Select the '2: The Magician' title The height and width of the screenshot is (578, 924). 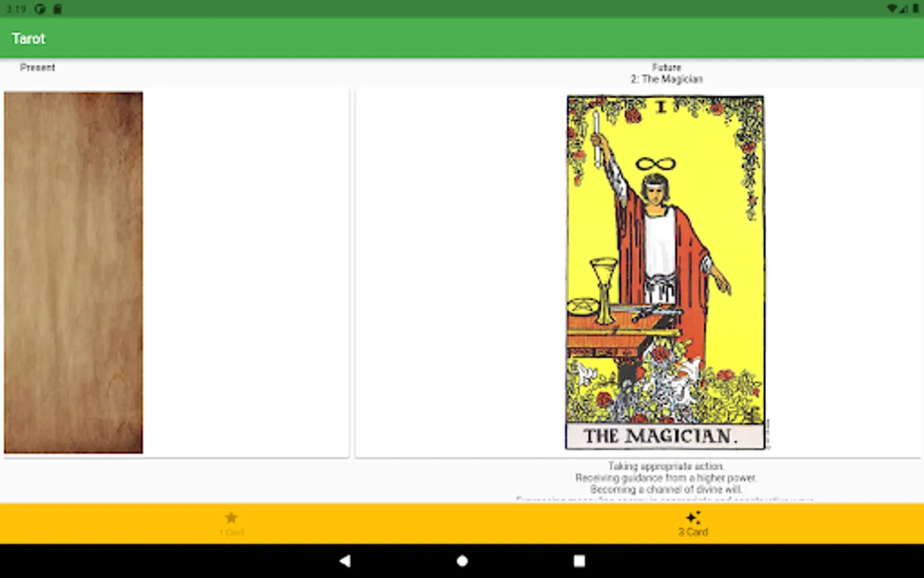coord(666,79)
